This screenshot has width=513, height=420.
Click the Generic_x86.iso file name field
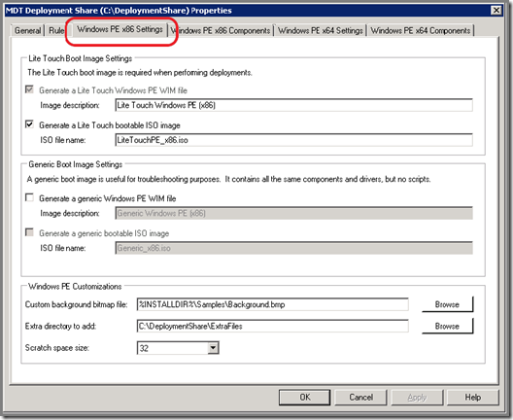[293, 248]
